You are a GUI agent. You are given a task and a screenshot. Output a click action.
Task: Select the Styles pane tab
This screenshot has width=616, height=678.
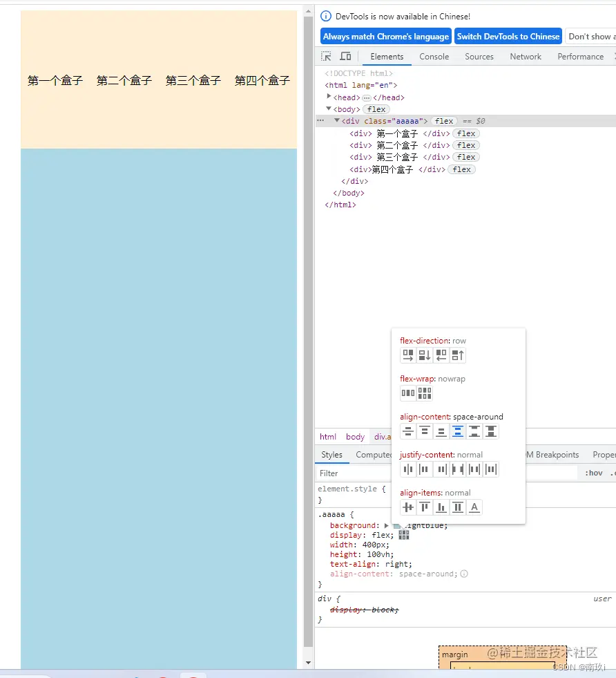point(331,455)
